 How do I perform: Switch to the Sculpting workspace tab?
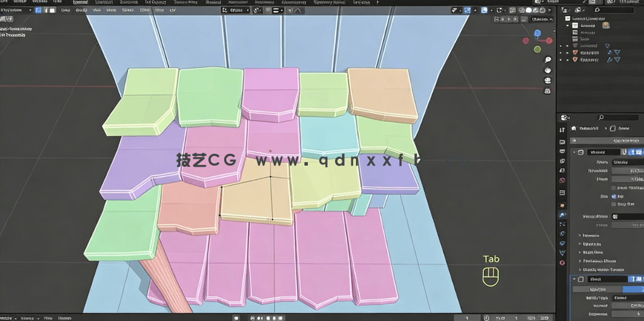pos(128,2)
